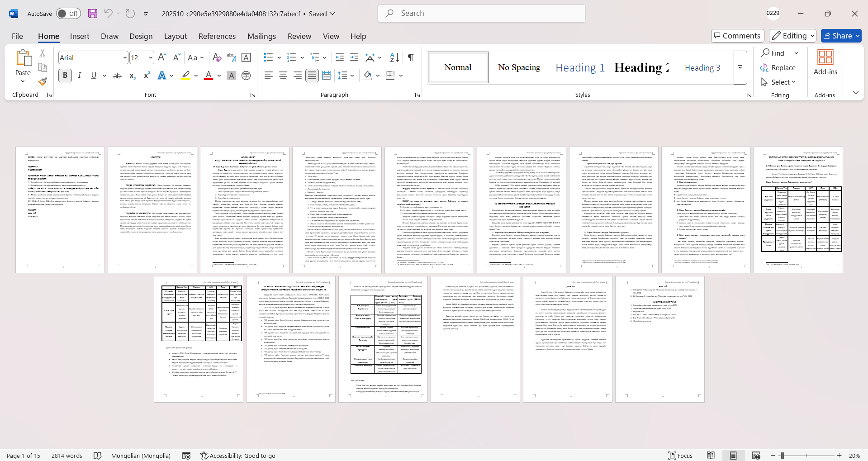Apply strikethrough text formatting
Image resolution: width=868 pixels, height=461 pixels.
pyautogui.click(x=117, y=76)
